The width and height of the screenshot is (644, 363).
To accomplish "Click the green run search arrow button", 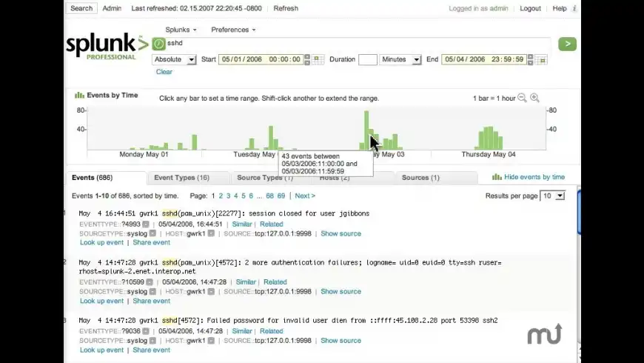I will [x=567, y=44].
